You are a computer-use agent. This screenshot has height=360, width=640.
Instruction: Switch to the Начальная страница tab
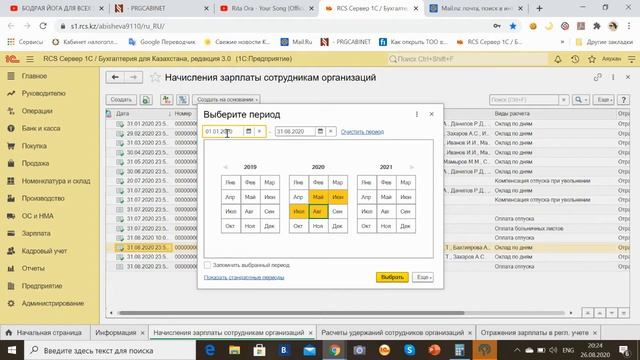(x=44, y=333)
